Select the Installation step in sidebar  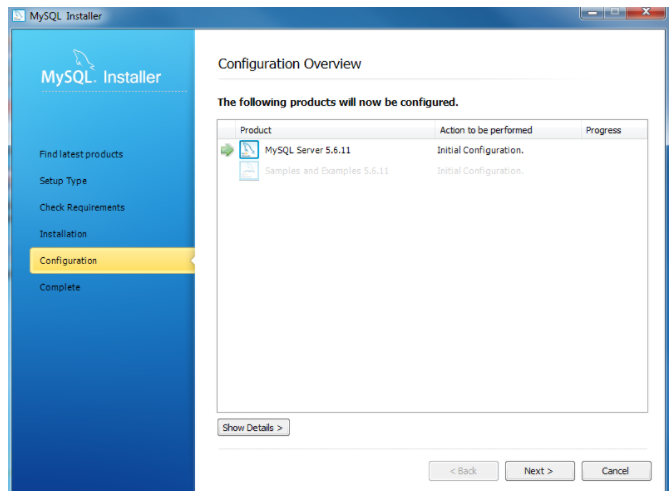pos(63,234)
